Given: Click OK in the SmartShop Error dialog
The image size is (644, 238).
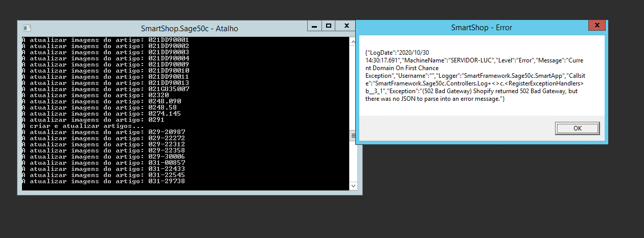Looking at the screenshot, I should 577,128.
